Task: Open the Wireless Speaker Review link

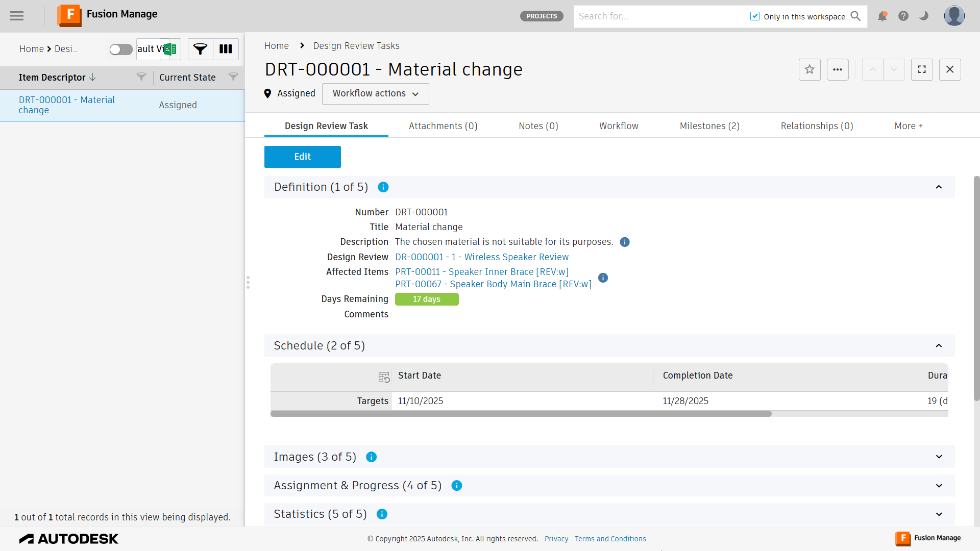Action: pos(481,257)
